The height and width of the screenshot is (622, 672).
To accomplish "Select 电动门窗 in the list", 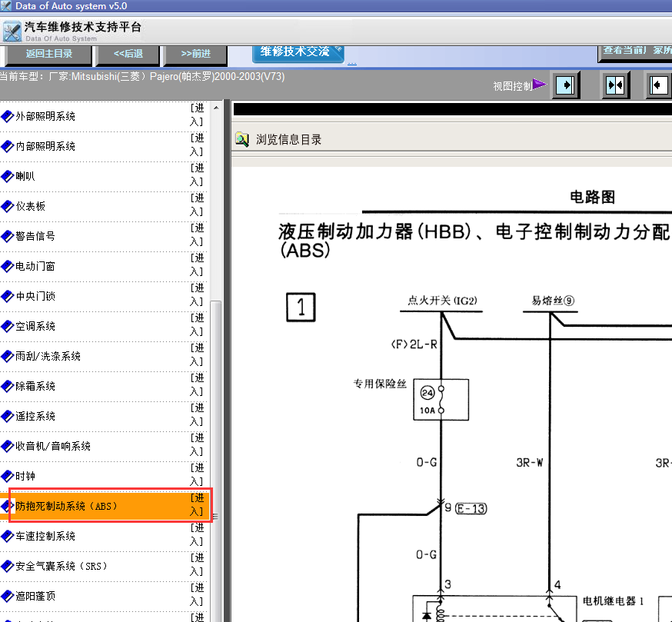I will tap(35, 266).
